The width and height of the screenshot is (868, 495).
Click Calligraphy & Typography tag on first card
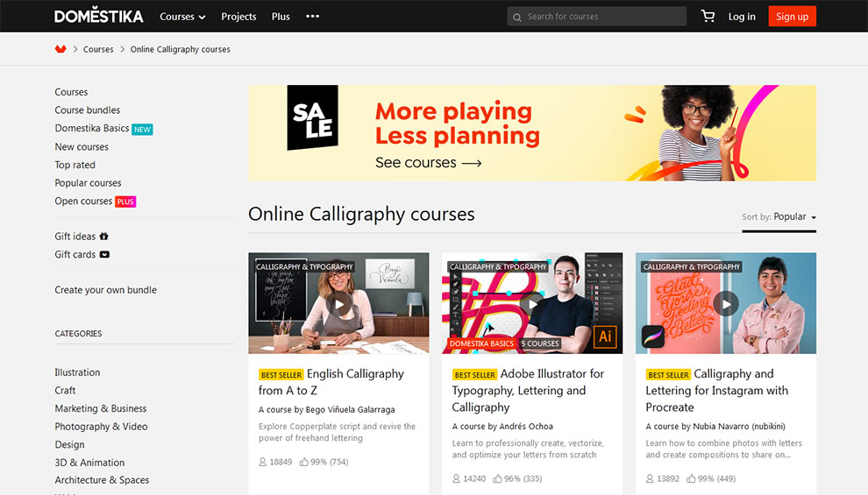(304, 266)
